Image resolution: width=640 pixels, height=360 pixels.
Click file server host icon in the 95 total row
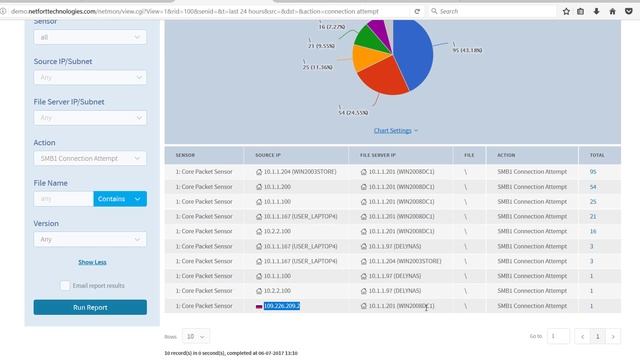(x=364, y=172)
